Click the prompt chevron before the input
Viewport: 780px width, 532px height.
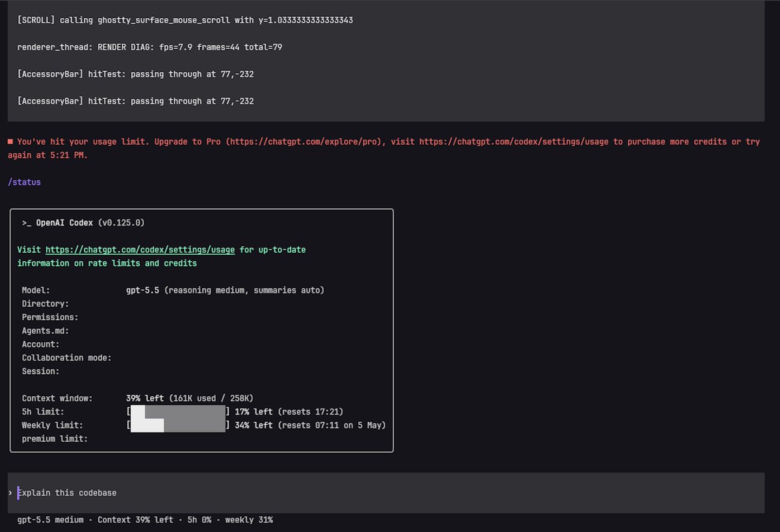[10, 492]
